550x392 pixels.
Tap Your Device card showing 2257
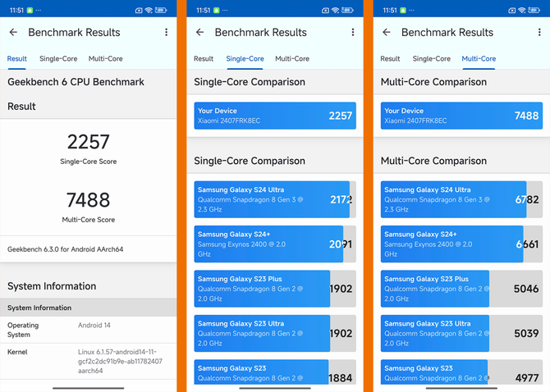[x=275, y=116]
